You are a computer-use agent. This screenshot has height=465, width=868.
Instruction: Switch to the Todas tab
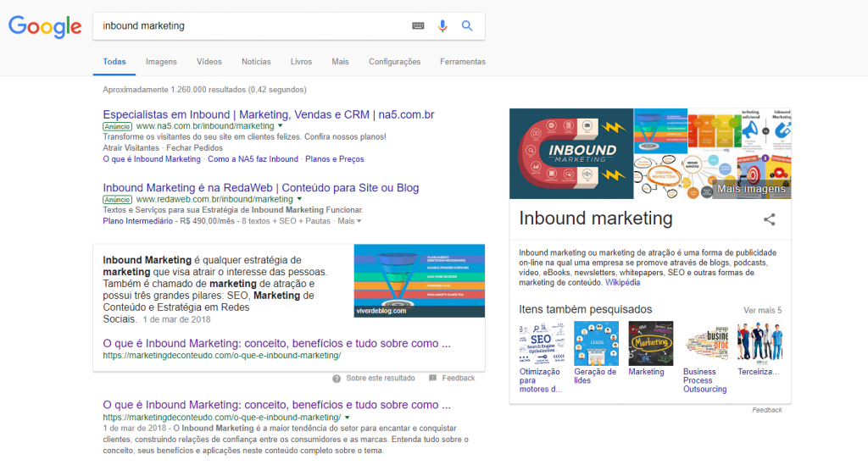(114, 62)
